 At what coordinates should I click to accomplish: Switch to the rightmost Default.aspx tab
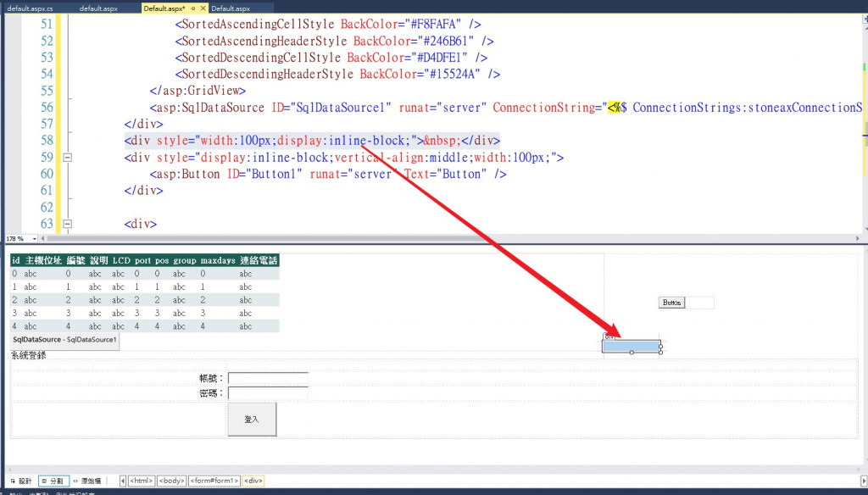231,8
